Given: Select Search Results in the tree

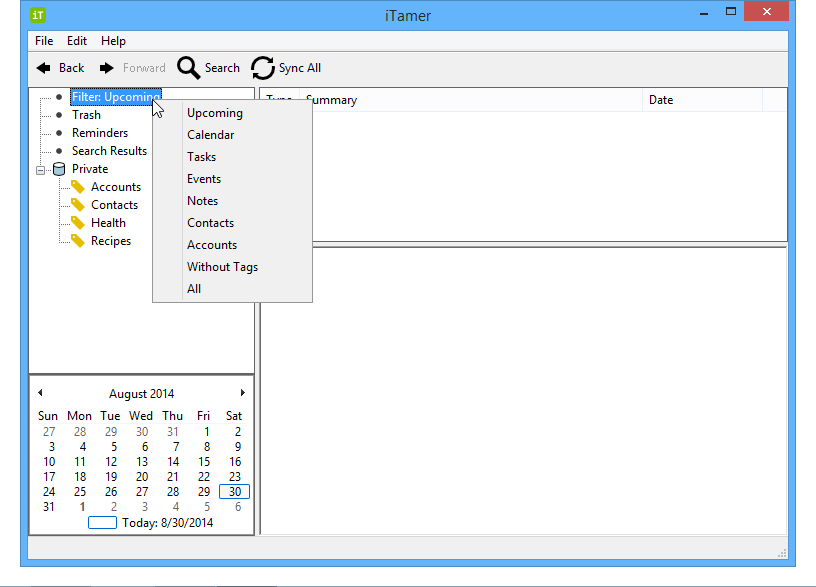Looking at the screenshot, I should point(109,151).
